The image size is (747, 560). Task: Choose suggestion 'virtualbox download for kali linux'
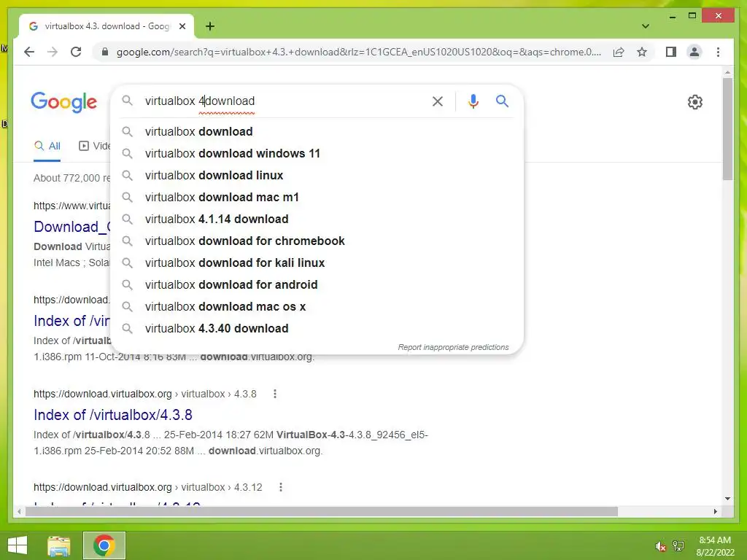point(317,262)
